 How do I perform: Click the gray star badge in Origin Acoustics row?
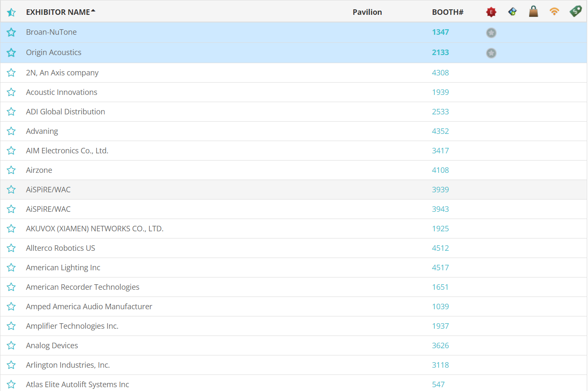491,53
